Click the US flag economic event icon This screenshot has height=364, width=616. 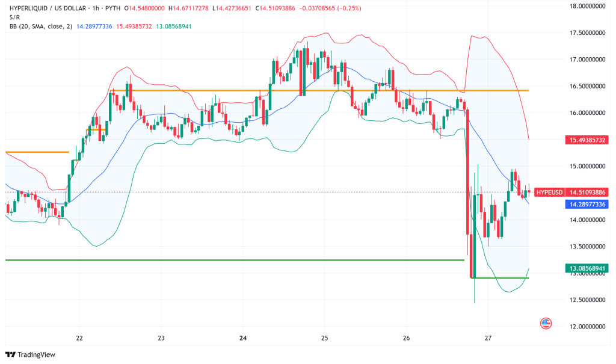point(546,324)
